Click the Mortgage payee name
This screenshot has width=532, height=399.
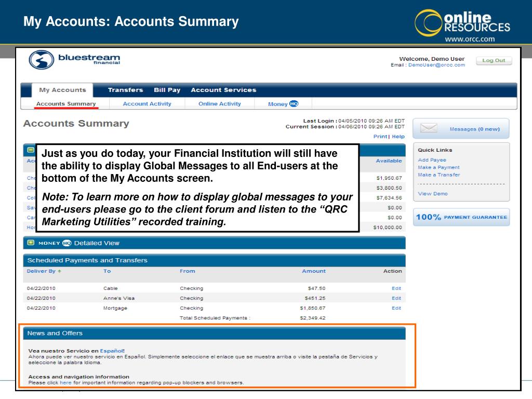pos(115,308)
